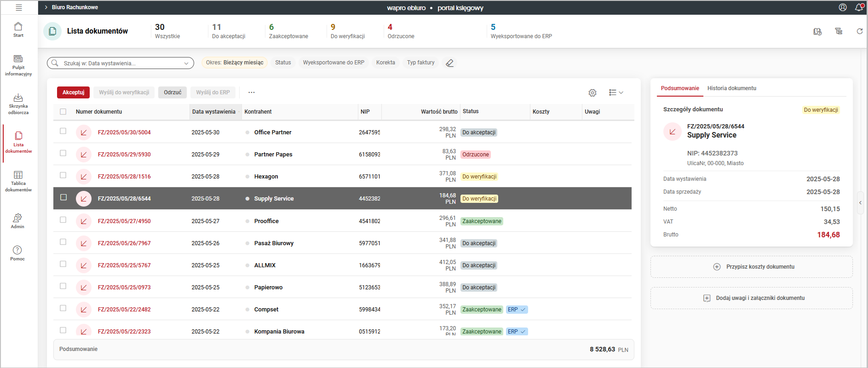Image resolution: width=868 pixels, height=368 pixels.
Task: Open Skrzynka odbiorcza inbox
Action: 18,104
